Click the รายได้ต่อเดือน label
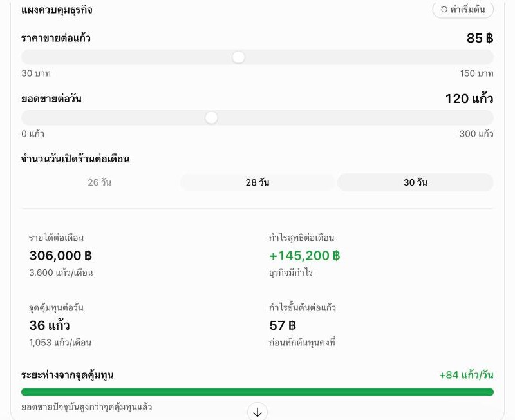The height and width of the screenshot is (420, 515). tap(56, 238)
